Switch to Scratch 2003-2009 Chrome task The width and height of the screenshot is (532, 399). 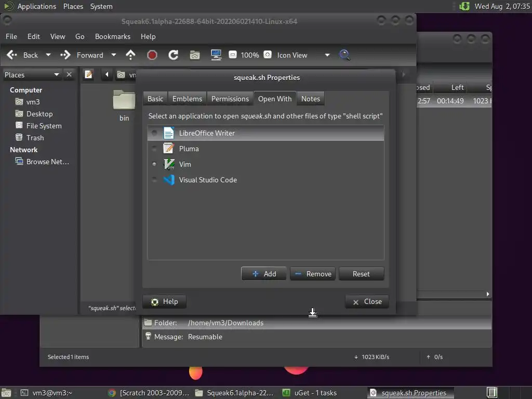[148, 393]
